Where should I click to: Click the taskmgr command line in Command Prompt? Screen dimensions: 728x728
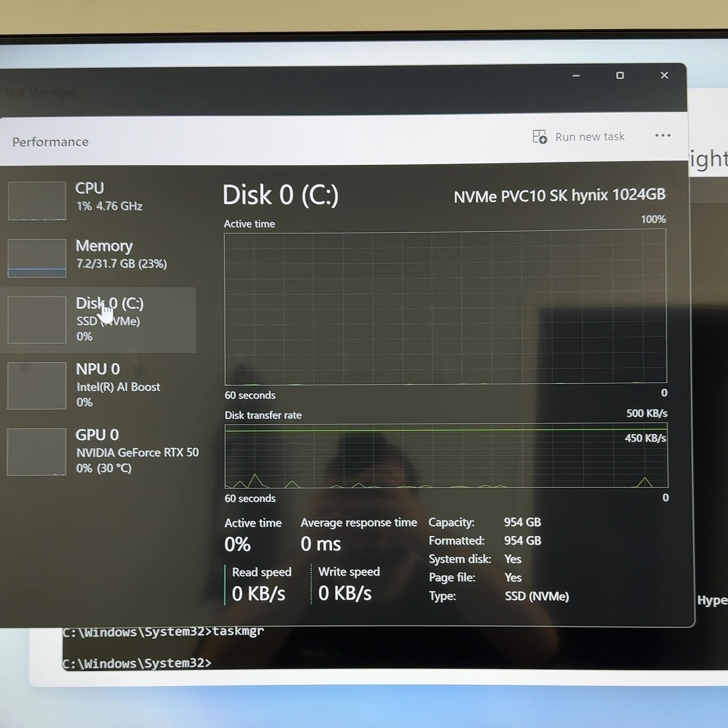click(x=164, y=631)
